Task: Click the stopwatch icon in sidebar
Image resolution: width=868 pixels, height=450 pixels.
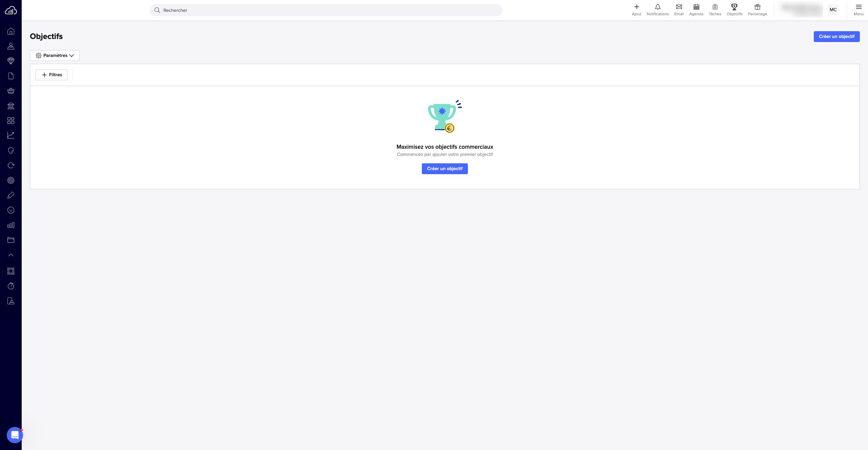Action: pos(11,286)
